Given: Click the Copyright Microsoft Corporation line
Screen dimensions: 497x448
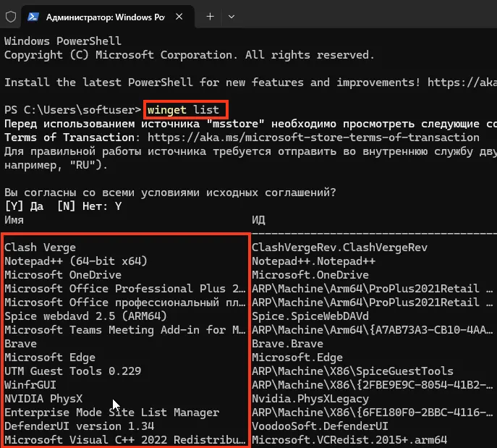Looking at the screenshot, I should (190, 55).
